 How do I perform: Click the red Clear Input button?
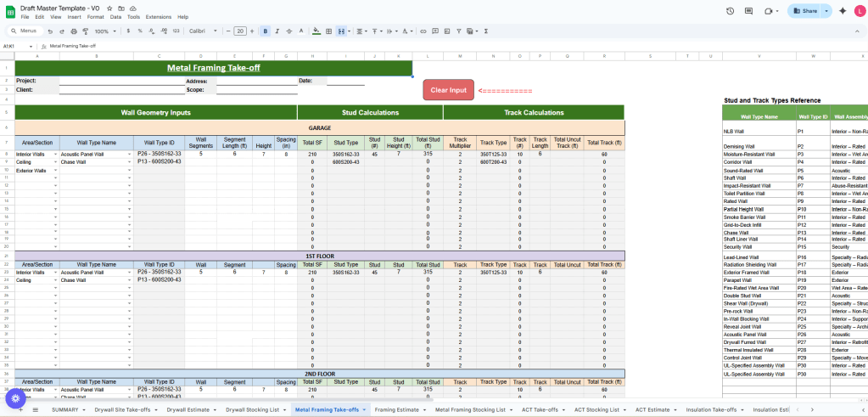coord(448,89)
